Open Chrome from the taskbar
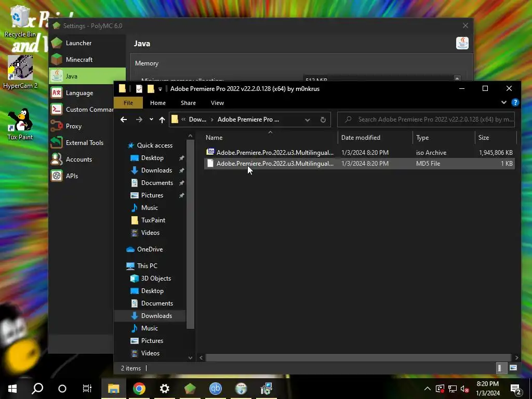The height and width of the screenshot is (399, 532). pyautogui.click(x=139, y=388)
